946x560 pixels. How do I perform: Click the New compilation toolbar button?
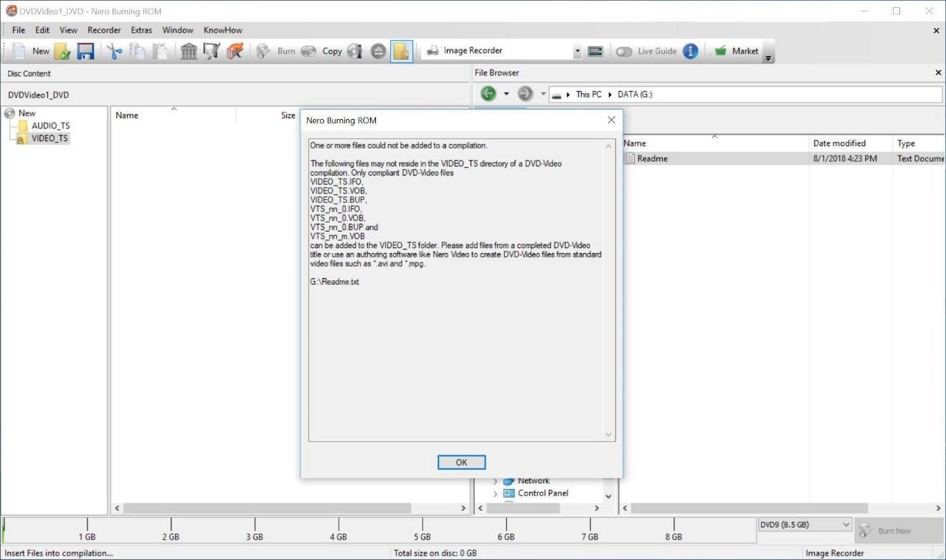(x=29, y=51)
